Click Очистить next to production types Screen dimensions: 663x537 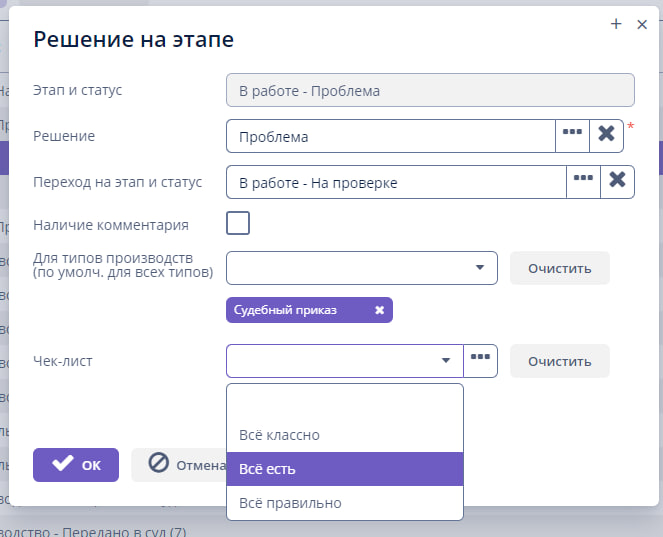560,268
